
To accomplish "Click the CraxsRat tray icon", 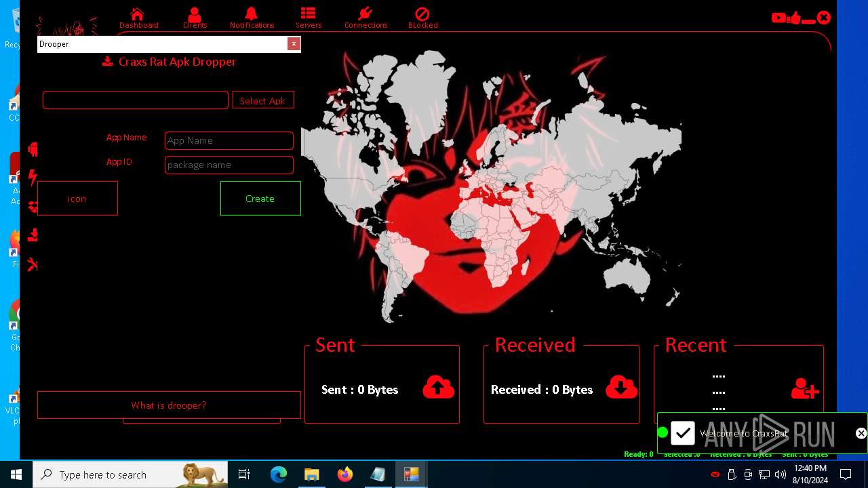I will 715,474.
